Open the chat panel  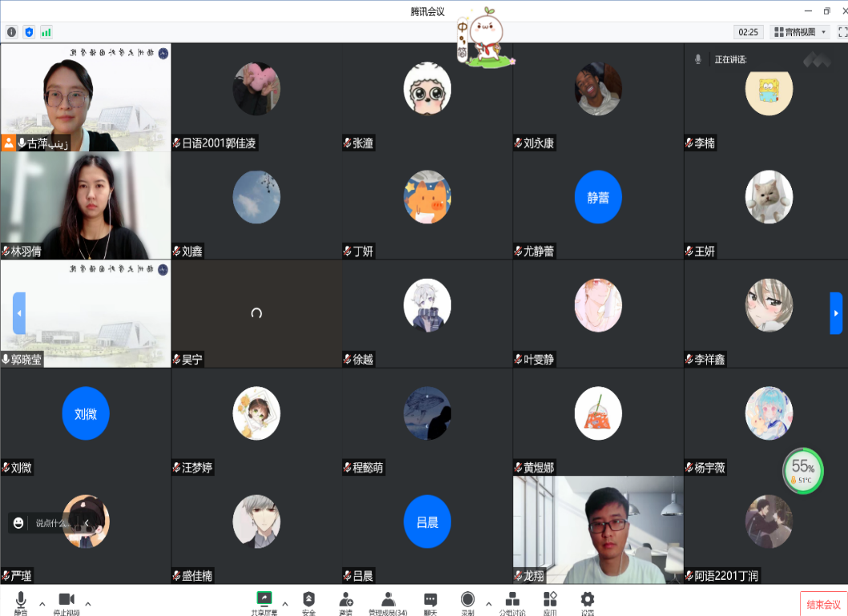[x=430, y=601]
